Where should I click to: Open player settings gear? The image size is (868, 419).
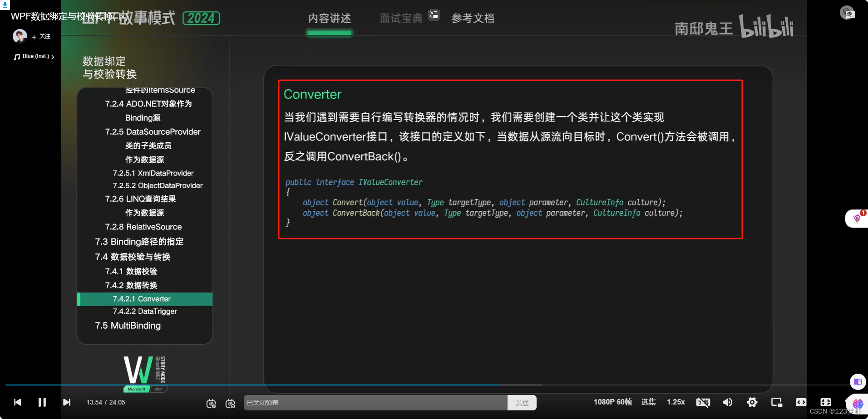pos(752,402)
